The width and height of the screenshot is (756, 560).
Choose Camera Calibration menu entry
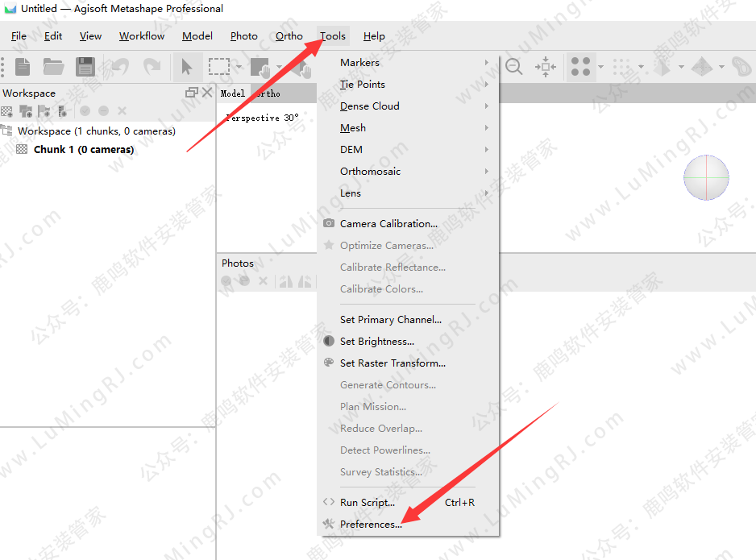388,224
